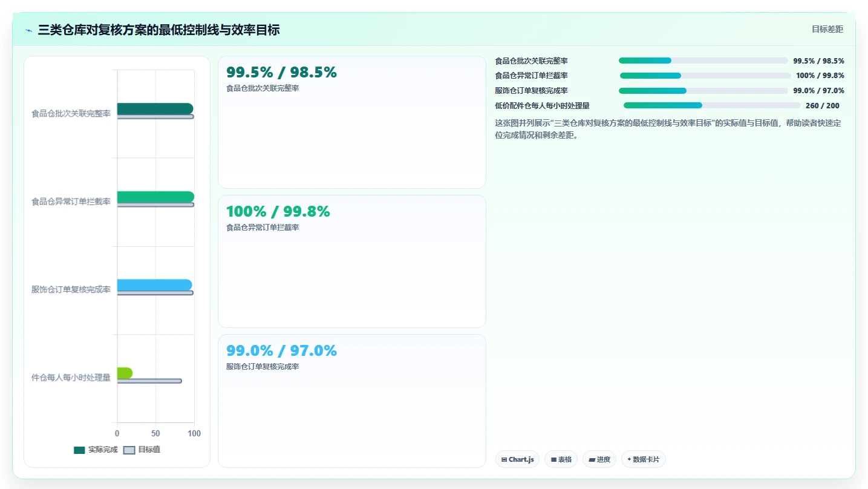Click the green 食品仓异常订单拦截率 chart bar
This screenshot has height=489, width=868.
(155, 197)
